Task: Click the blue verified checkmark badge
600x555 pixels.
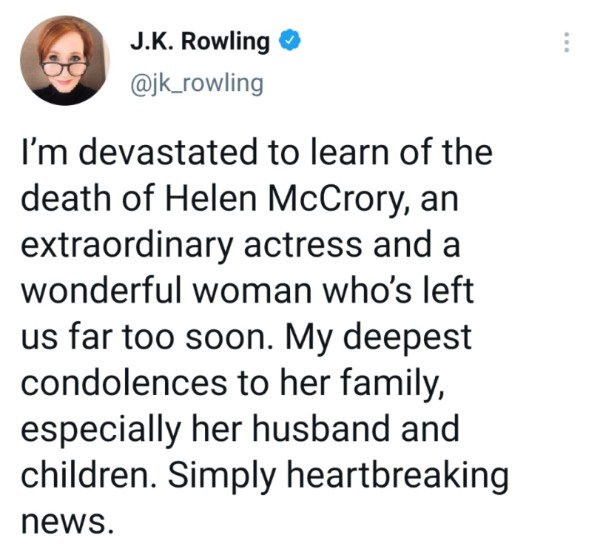Action: [x=291, y=41]
